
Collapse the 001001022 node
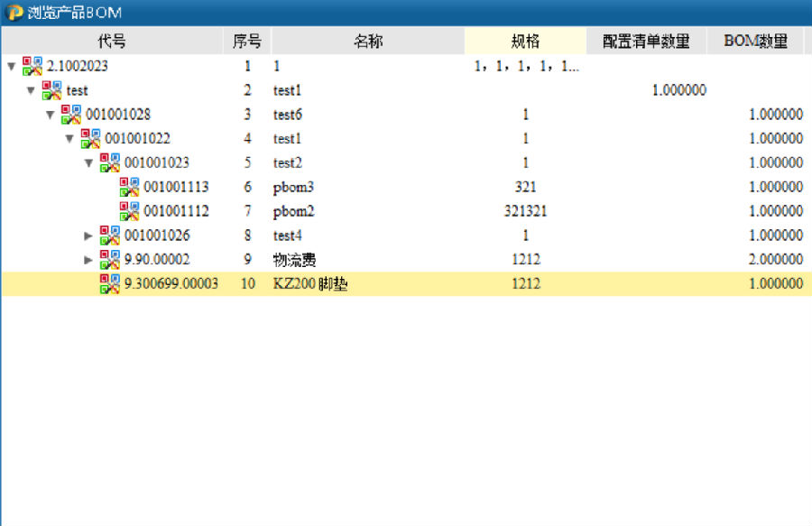tap(69, 139)
